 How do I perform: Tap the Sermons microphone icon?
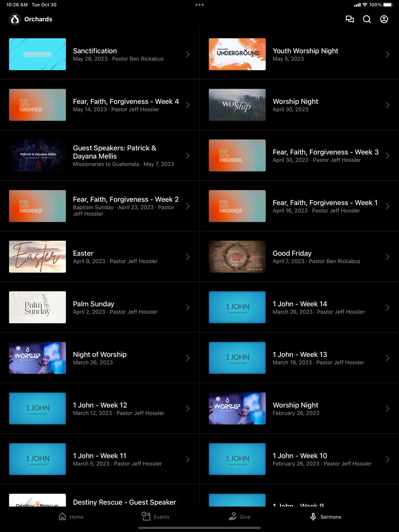tap(313, 516)
